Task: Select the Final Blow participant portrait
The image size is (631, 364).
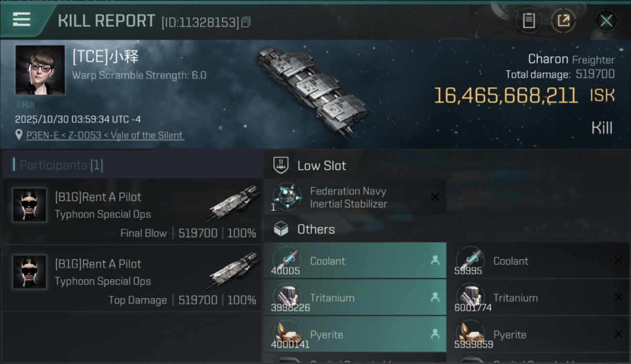Action: pyautogui.click(x=30, y=205)
